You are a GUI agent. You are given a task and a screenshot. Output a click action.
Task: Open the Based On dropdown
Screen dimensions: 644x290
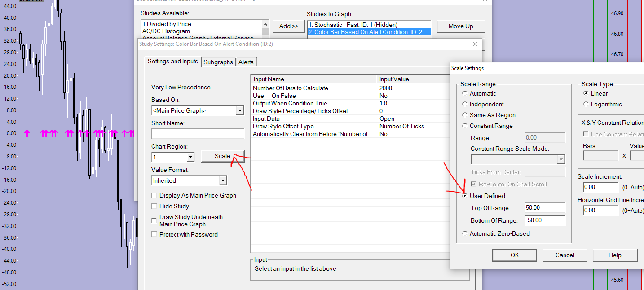240,110
